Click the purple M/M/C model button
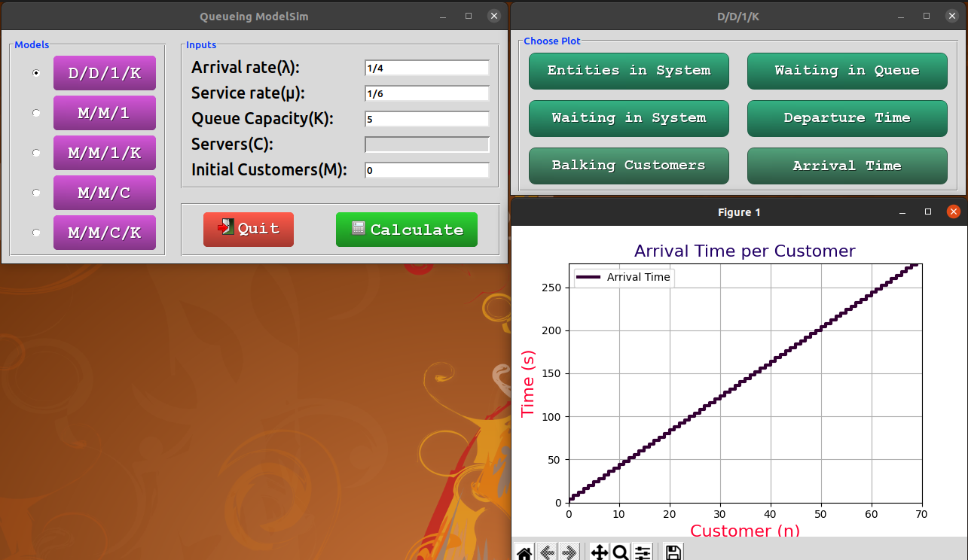Screen dimensions: 968x560 tap(105, 193)
